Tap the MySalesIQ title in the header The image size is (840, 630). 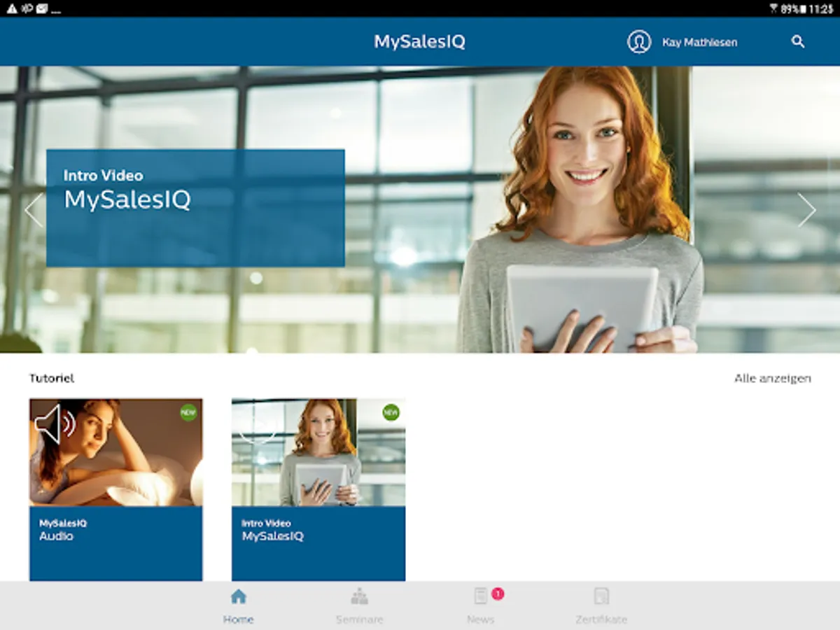point(419,42)
